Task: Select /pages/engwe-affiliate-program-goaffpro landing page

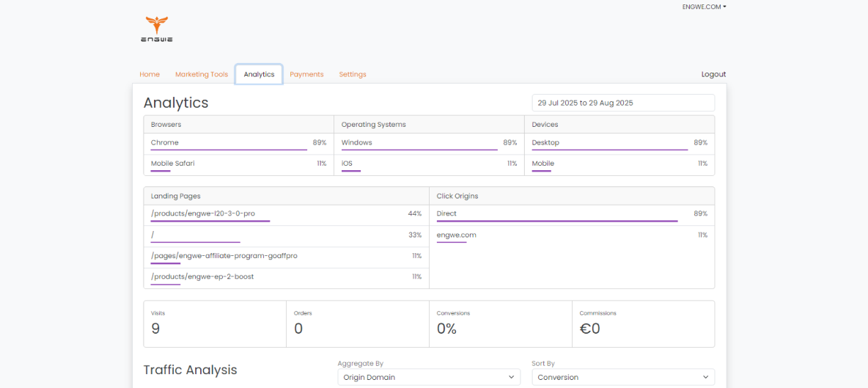Action: coord(286,257)
